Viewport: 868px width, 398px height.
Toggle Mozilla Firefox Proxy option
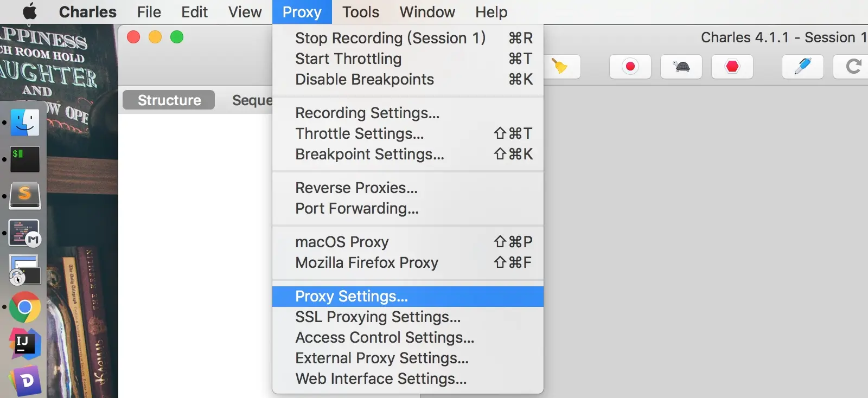[x=367, y=262]
